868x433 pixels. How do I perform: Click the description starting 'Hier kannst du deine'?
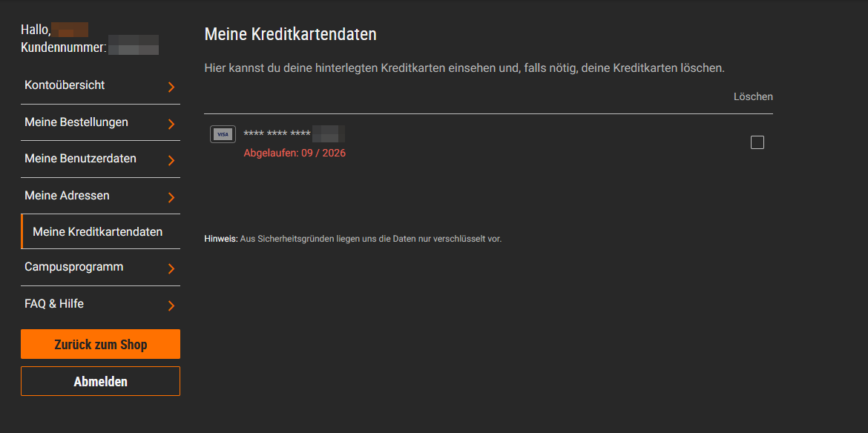click(464, 68)
